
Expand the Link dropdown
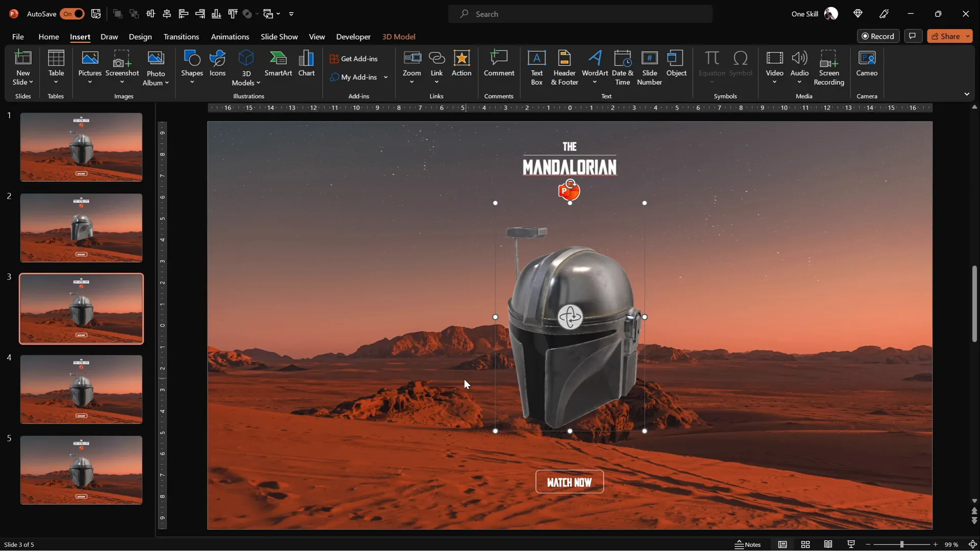[436, 82]
